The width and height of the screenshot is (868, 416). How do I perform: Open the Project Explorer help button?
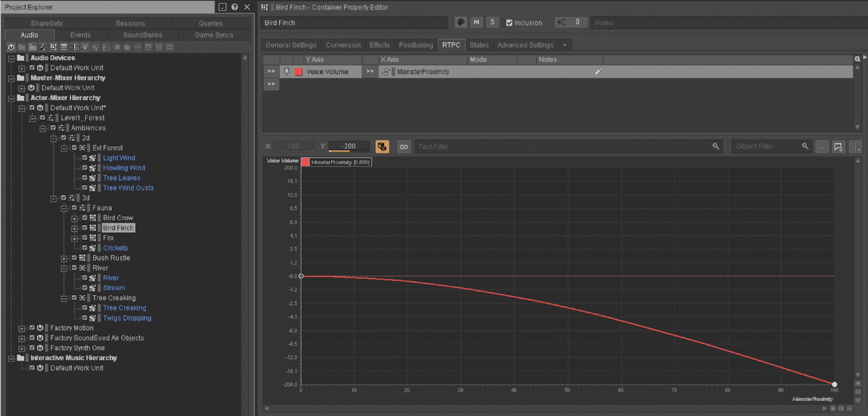pyautogui.click(x=235, y=7)
